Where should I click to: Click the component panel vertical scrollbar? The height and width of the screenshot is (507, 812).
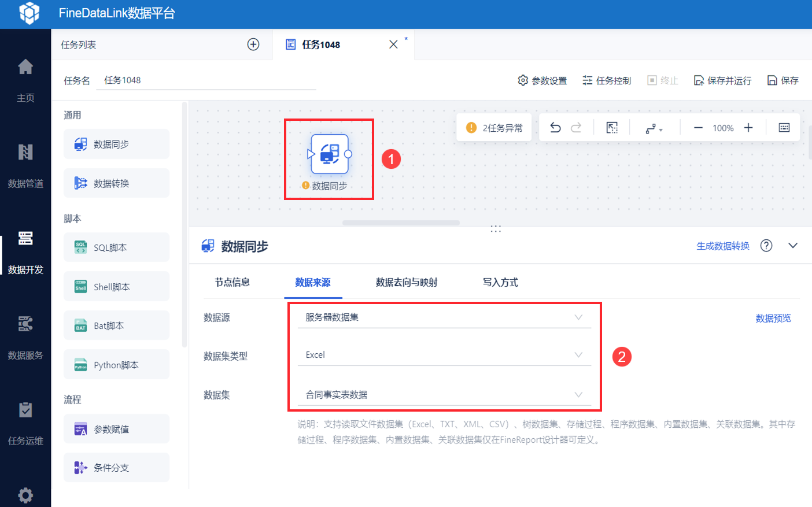click(184, 224)
